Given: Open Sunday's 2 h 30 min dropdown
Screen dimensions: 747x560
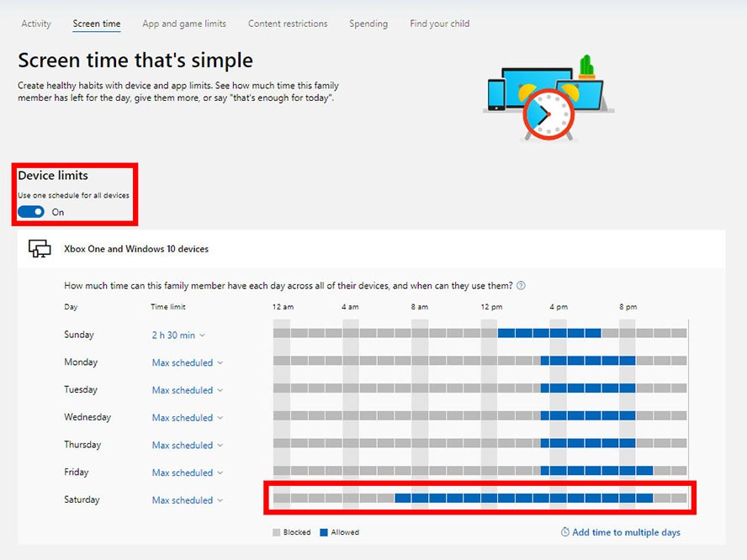Looking at the screenshot, I should [x=177, y=335].
